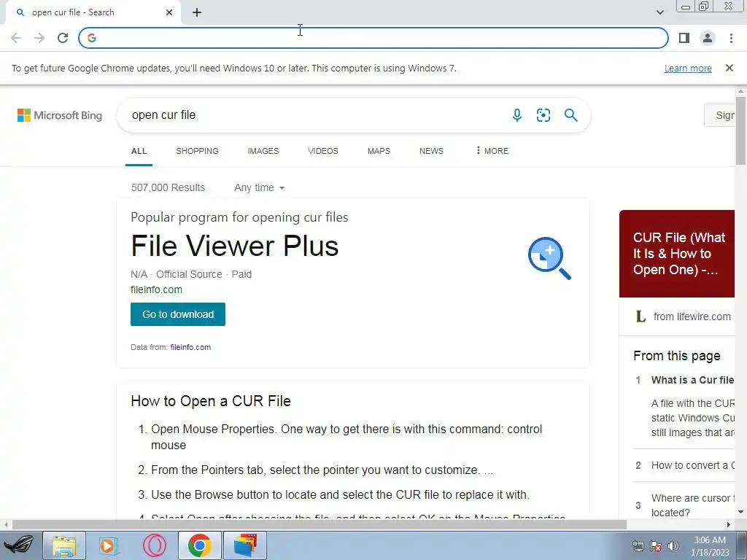Viewport: 747px width, 560px height.
Task: Open the Action Center flag icon
Action: [656, 546]
